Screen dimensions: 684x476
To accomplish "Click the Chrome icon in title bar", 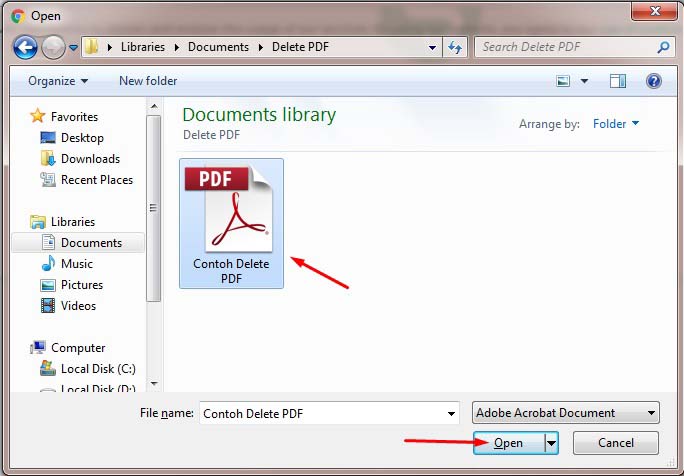I will 18,16.
